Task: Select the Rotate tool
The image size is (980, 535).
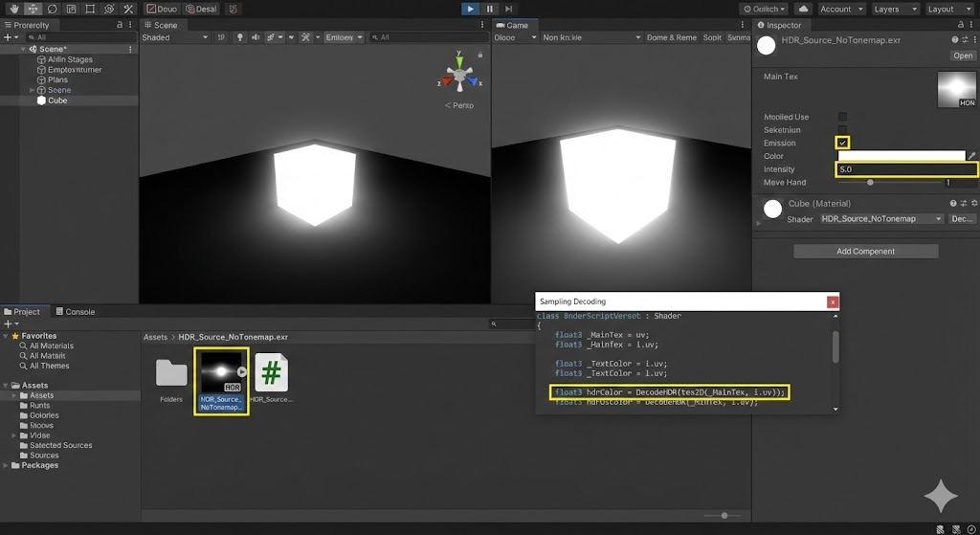Action: pos(52,9)
